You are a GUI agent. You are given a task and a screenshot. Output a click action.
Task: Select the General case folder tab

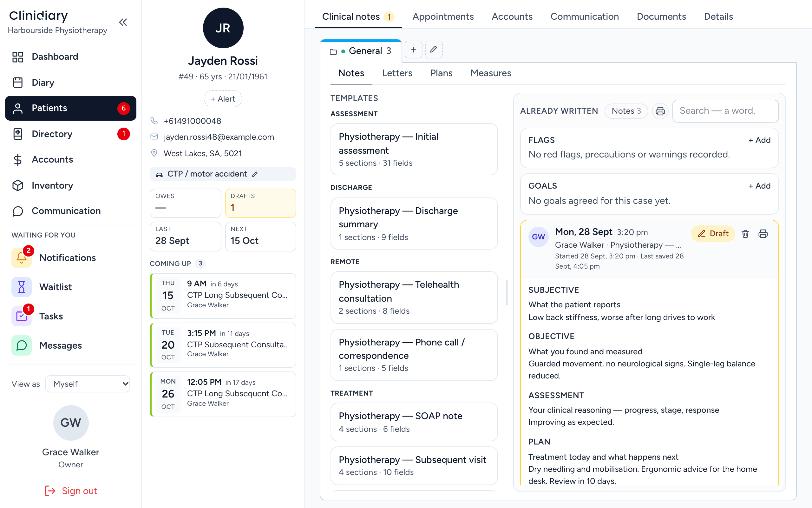pyautogui.click(x=361, y=51)
